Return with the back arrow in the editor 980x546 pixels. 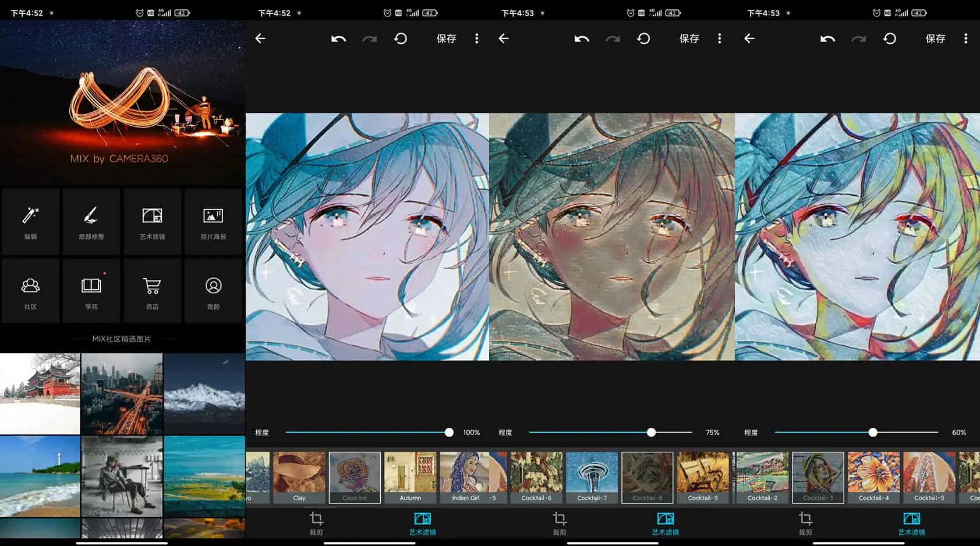[260, 38]
